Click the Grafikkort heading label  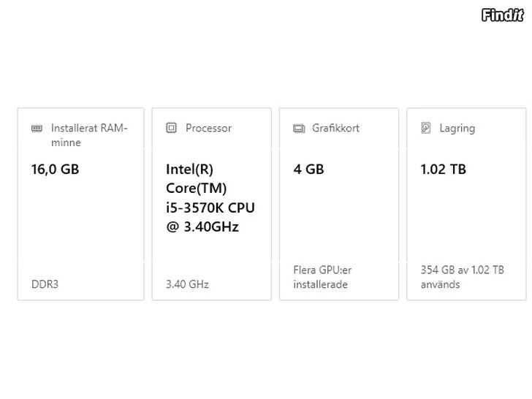tap(335, 128)
